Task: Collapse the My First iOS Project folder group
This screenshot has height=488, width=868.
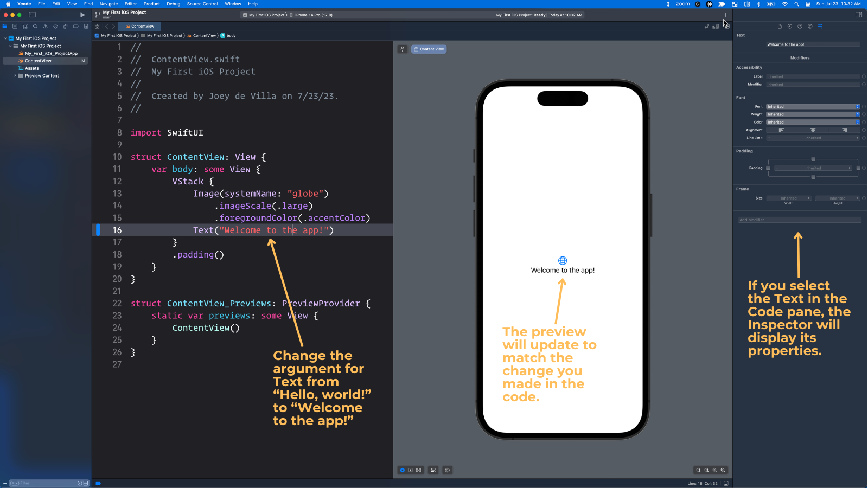Action: tap(10, 46)
